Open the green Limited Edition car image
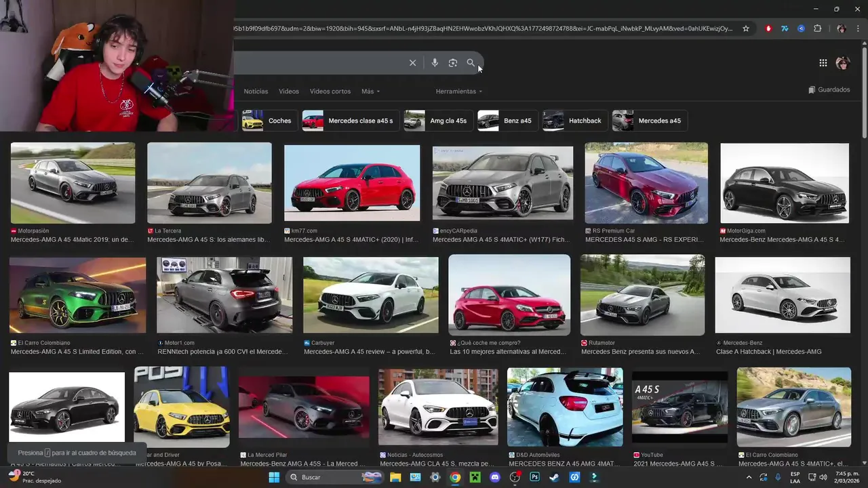Viewport: 868px width, 488px height. pos(77,296)
